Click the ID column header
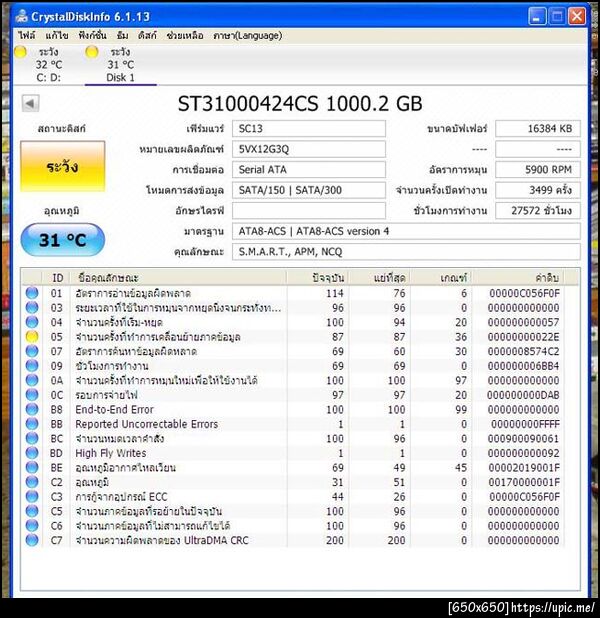 point(58,278)
